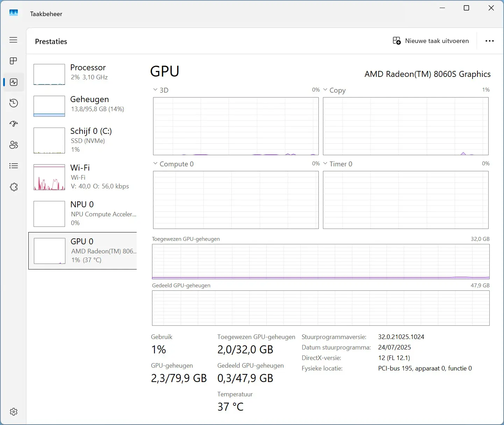The height and width of the screenshot is (425, 504).
Task: Select the Performance page icon in sidebar
Action: pos(14,82)
